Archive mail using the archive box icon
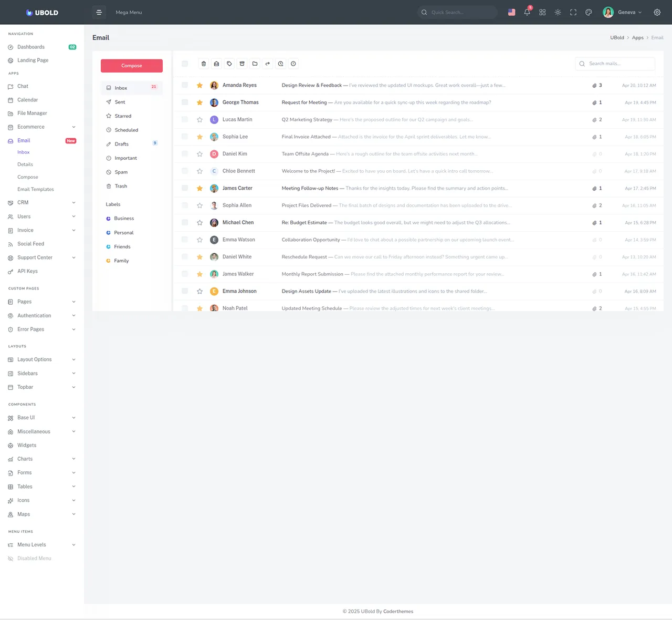The image size is (672, 620). (x=242, y=64)
